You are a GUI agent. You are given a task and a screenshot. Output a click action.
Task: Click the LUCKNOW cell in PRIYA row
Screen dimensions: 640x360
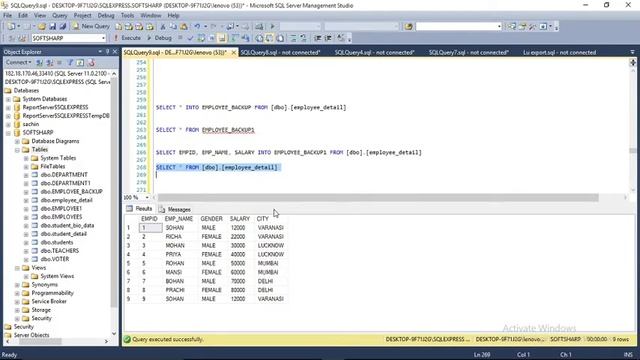pyautogui.click(x=271, y=254)
